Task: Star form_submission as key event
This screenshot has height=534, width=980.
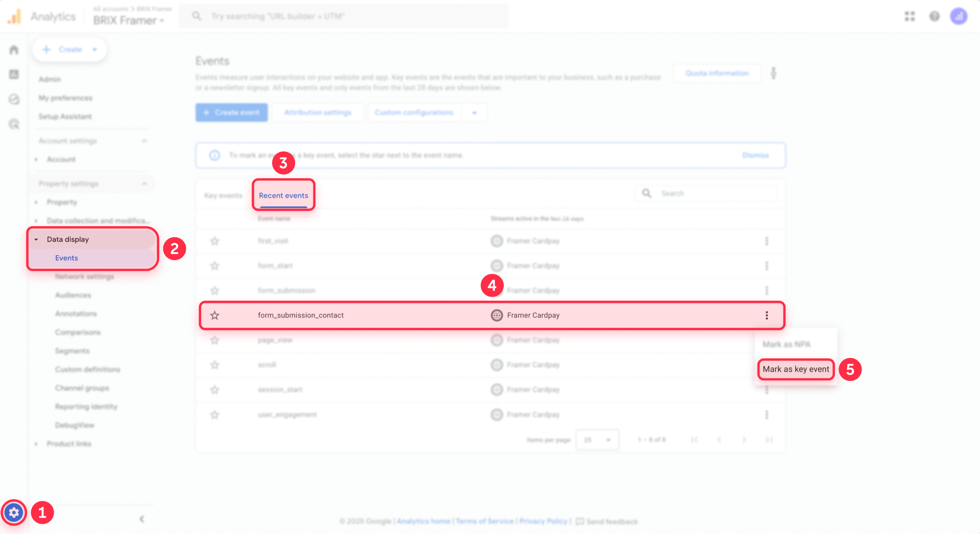Action: 214,290
